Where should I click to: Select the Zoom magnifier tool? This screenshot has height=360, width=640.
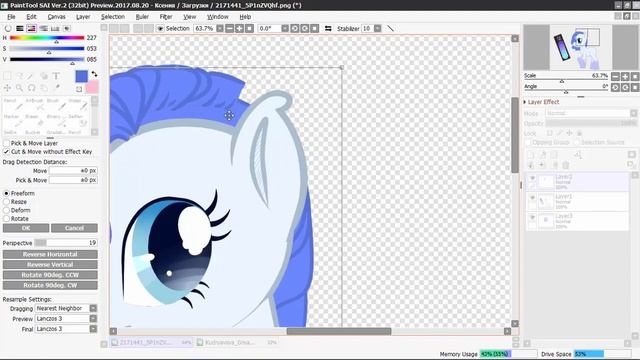(20, 88)
